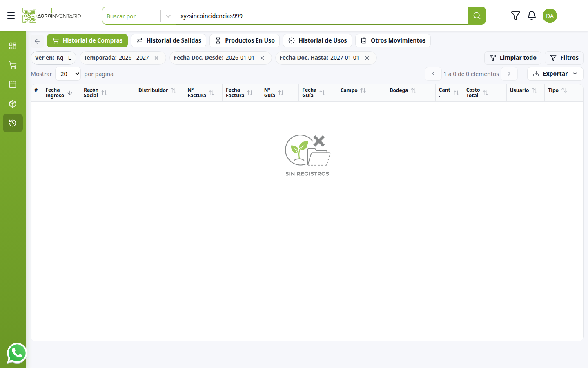Open Productos En Uso tab
Viewport: 588px width, 368px height.
click(245, 40)
